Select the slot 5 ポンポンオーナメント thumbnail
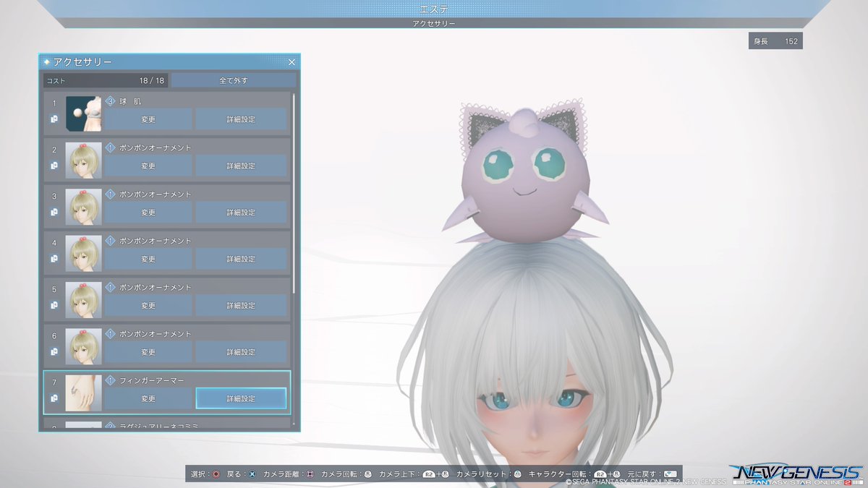This screenshot has width=868, height=488. [83, 300]
